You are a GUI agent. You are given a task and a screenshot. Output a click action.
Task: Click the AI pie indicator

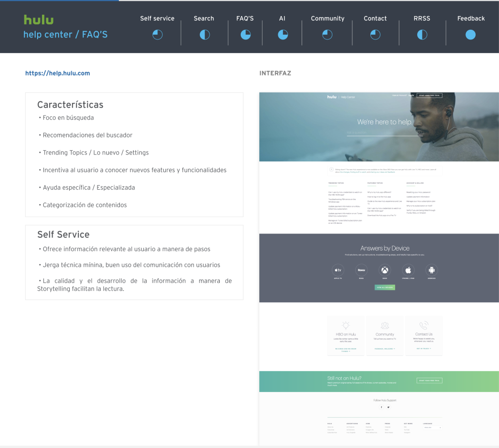(x=283, y=35)
